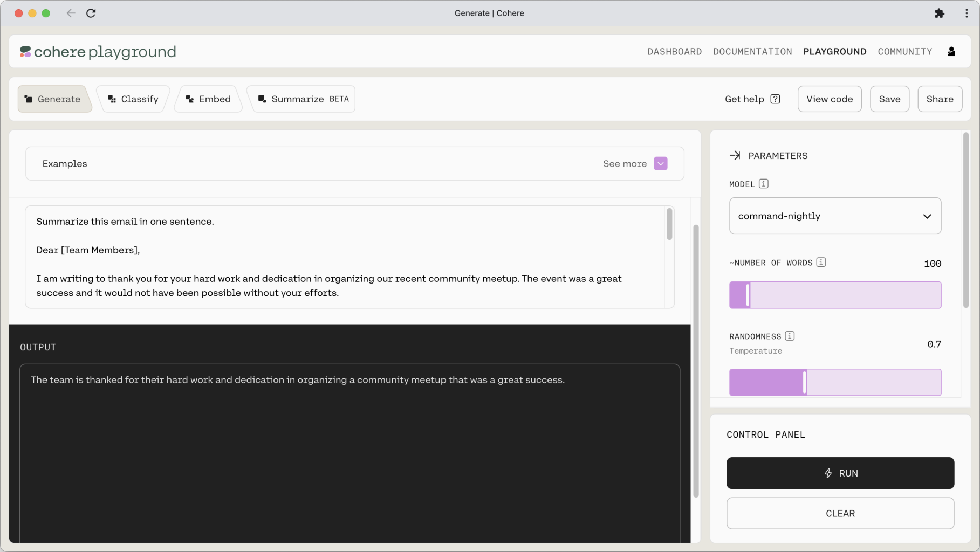The height and width of the screenshot is (552, 980).
Task: Click the View code button
Action: tap(829, 99)
